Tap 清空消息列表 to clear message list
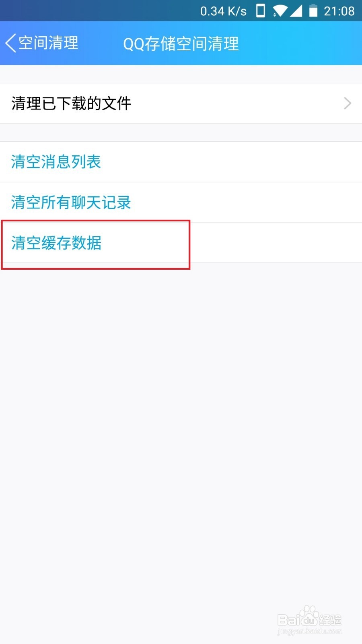The image size is (362, 644). pos(56,162)
